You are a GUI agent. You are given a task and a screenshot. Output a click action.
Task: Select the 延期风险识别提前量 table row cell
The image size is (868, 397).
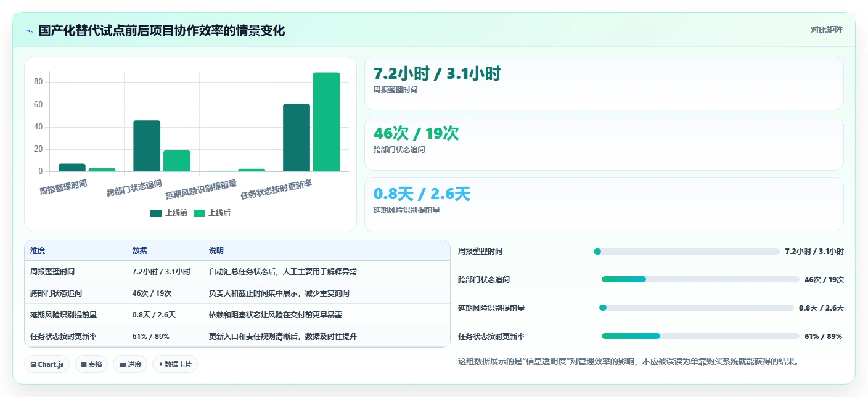click(63, 314)
